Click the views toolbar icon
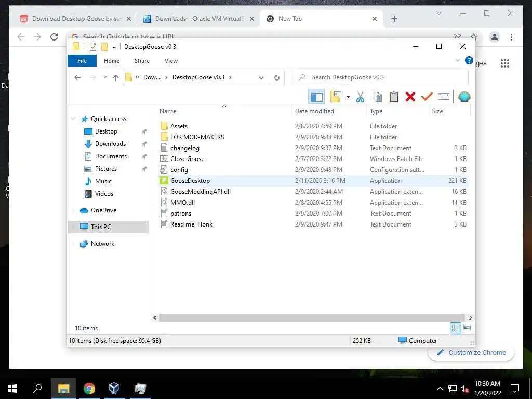This screenshot has height=399, width=532. click(336, 97)
